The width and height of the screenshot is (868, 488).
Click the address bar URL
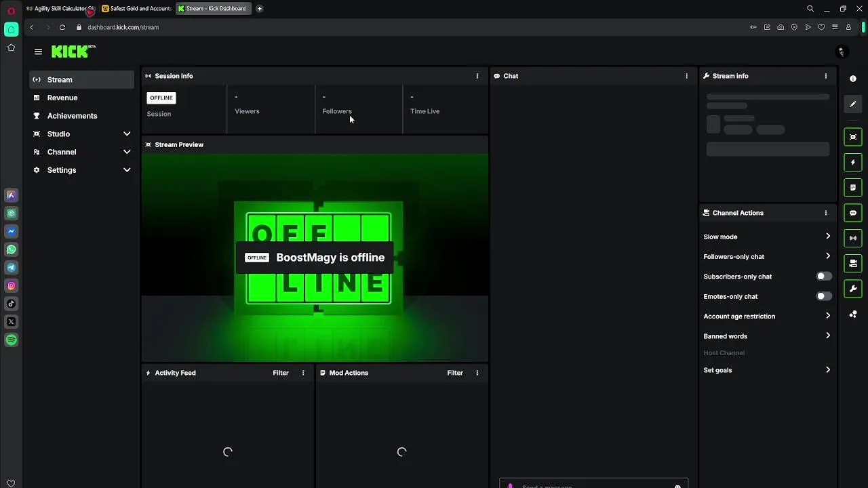123,27
